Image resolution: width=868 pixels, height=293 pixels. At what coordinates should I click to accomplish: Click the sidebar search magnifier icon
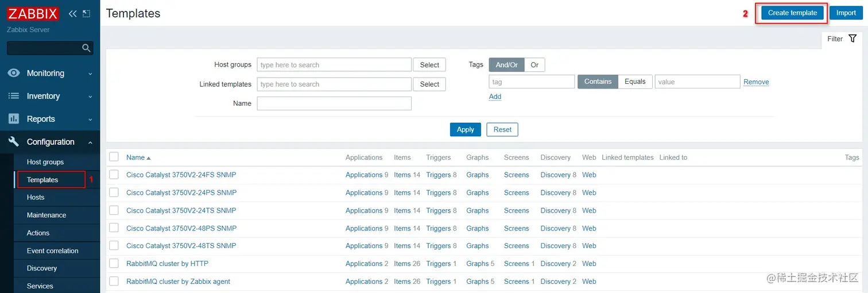[86, 48]
